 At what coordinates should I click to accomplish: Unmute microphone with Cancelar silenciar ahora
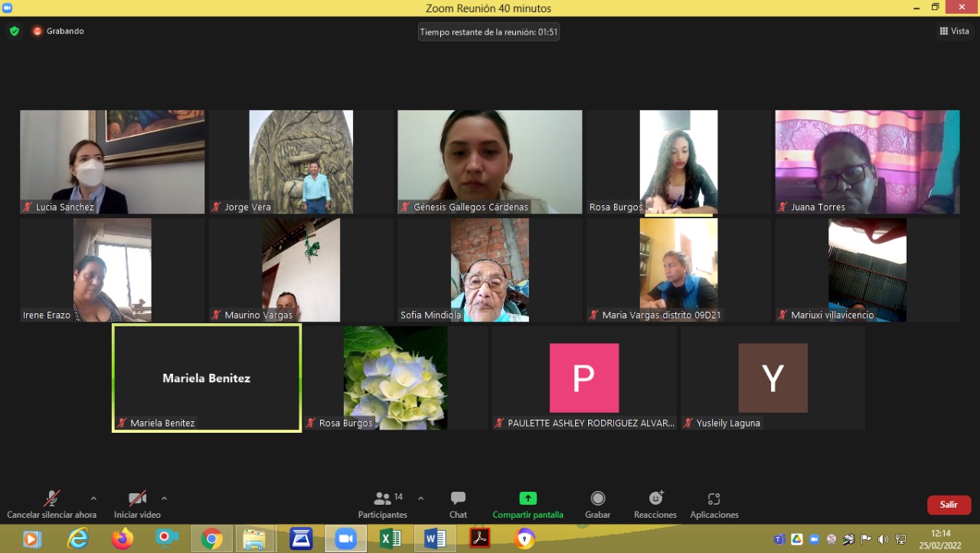coord(52,499)
